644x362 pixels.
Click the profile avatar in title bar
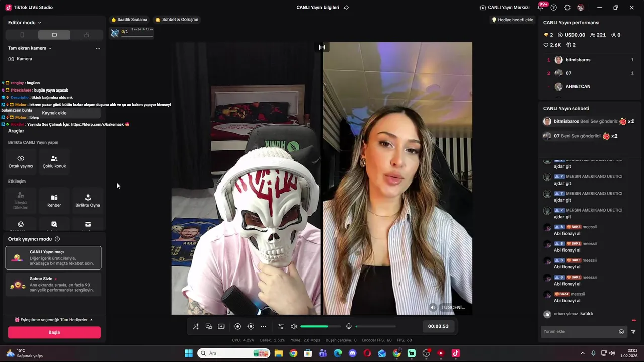coord(581,8)
